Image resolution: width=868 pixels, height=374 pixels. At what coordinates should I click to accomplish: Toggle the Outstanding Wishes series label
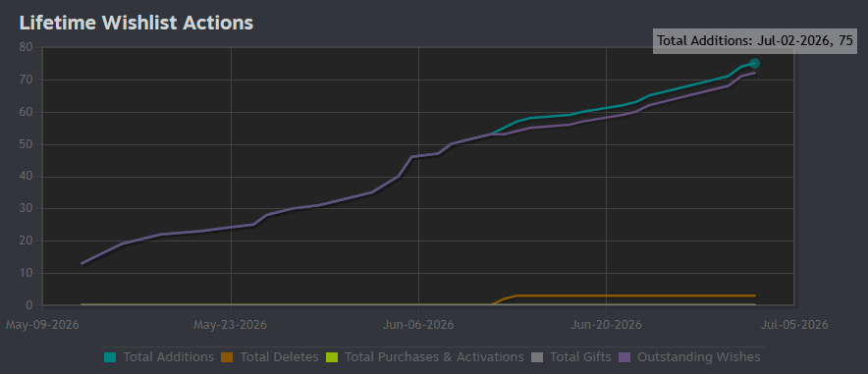[x=698, y=357]
